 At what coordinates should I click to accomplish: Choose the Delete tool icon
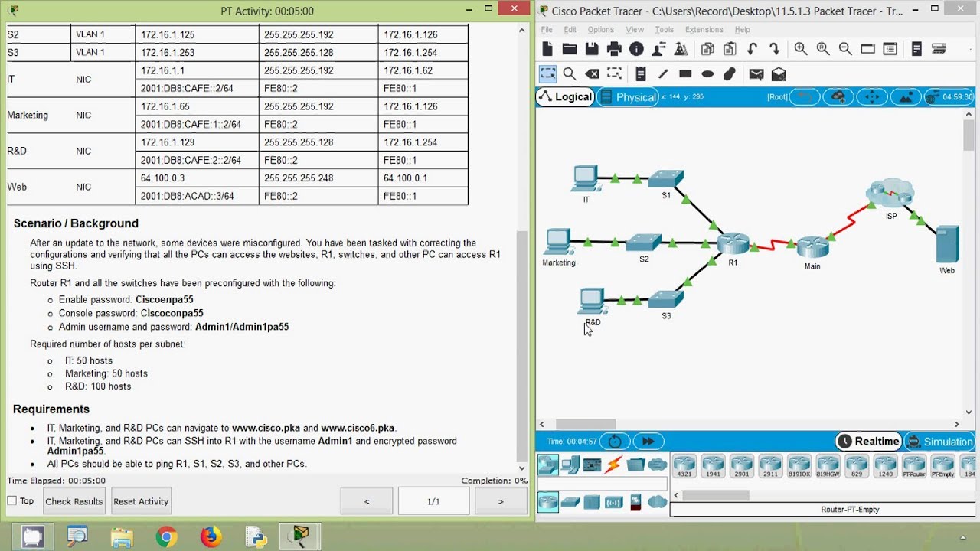tap(592, 74)
